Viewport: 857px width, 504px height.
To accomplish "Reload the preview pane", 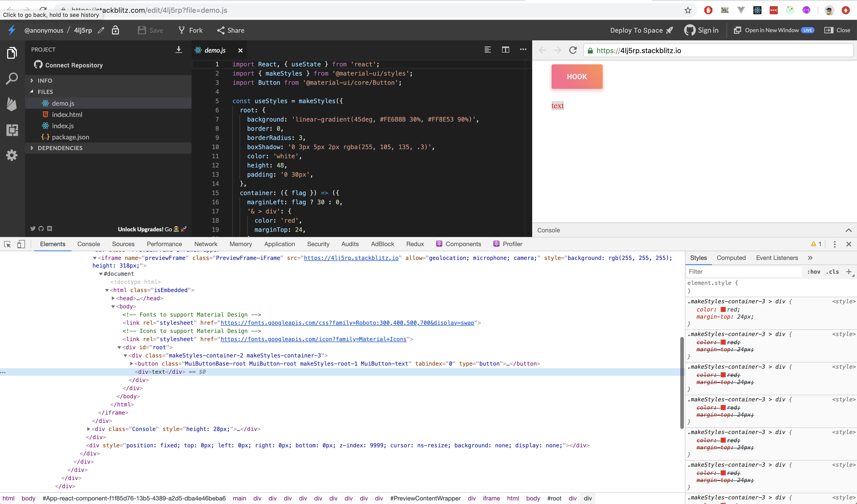I will [573, 50].
